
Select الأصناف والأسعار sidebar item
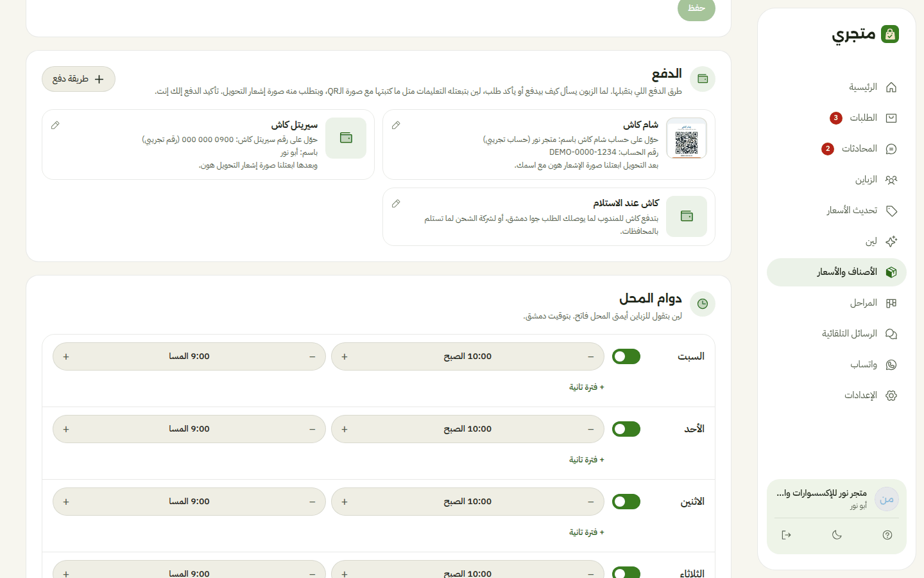coord(837,272)
